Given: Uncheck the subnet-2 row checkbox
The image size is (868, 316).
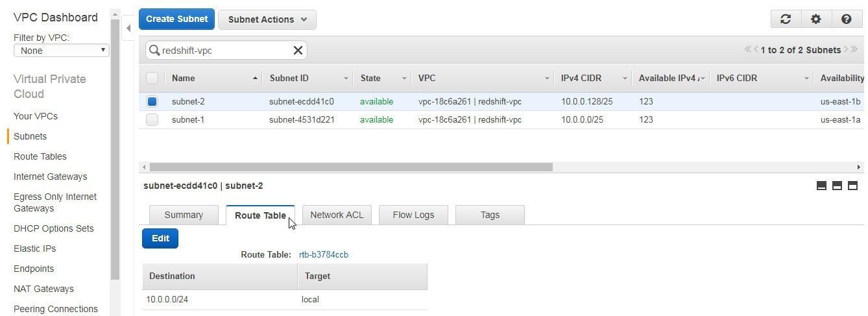Looking at the screenshot, I should point(152,101).
